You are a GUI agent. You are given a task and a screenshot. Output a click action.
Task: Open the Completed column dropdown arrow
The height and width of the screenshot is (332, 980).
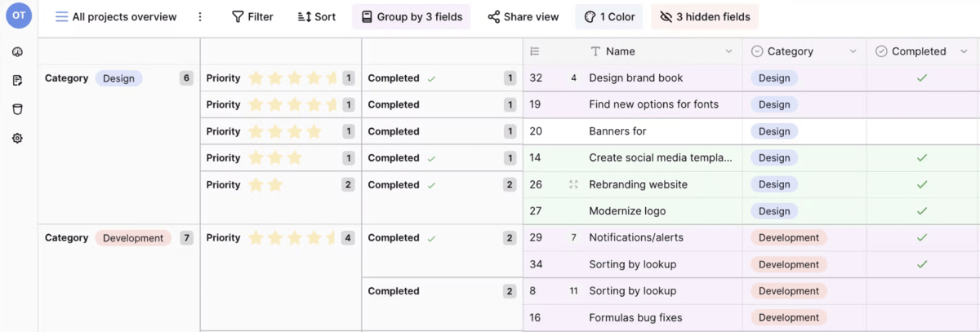[x=964, y=51]
